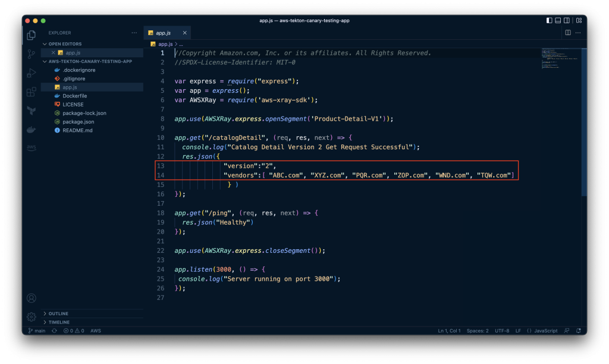Change file encoding UTF-8
The height and width of the screenshot is (364, 609).
[502, 331]
